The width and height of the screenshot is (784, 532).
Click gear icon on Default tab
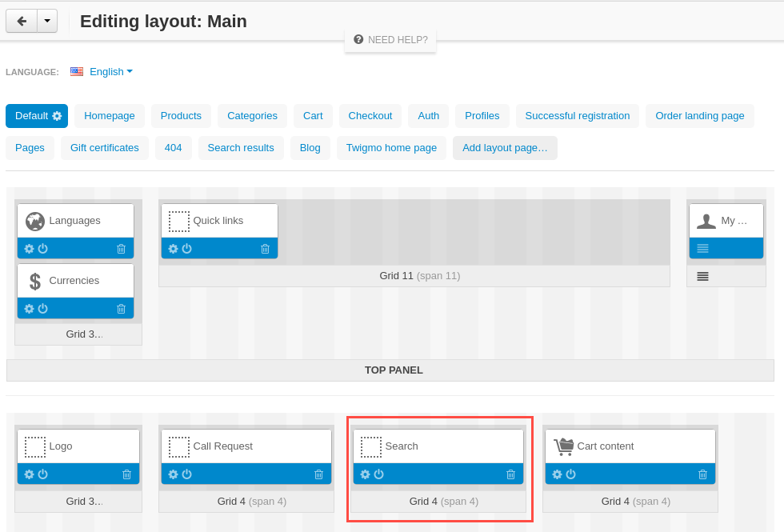click(x=57, y=116)
